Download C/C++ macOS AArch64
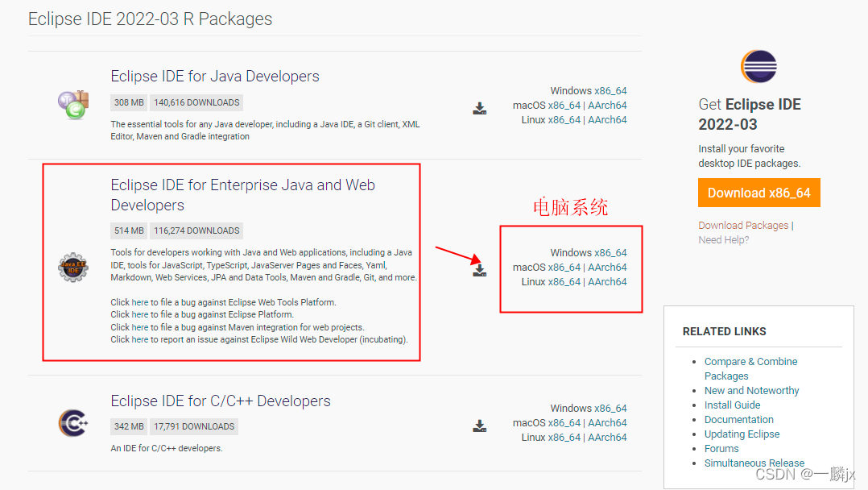 tap(607, 423)
